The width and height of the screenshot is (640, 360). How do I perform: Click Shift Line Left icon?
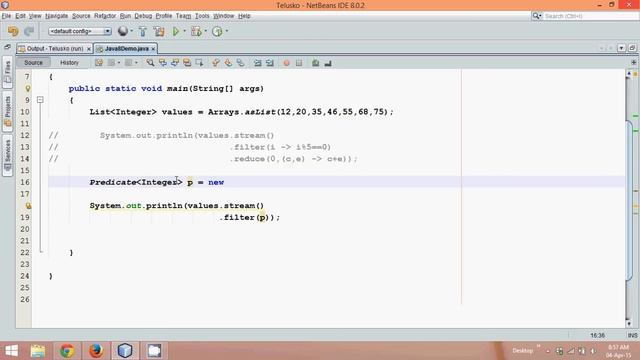pyautogui.click(x=258, y=63)
